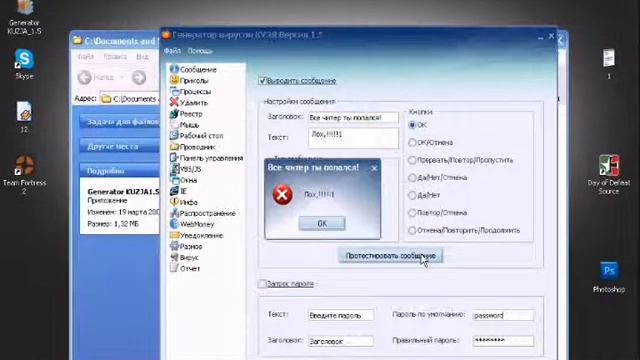
Task: Click the Skype desktop icon
Action: pos(24,60)
